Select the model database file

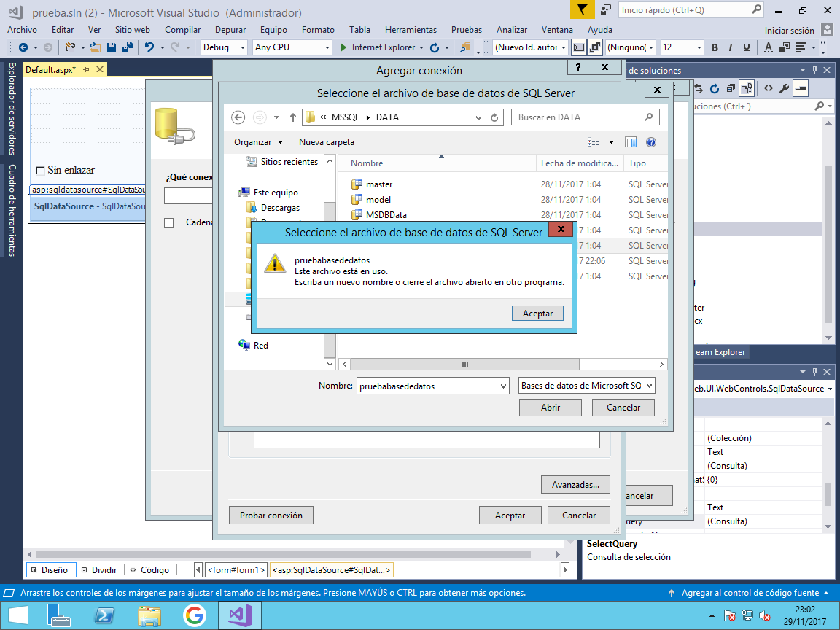(378, 200)
